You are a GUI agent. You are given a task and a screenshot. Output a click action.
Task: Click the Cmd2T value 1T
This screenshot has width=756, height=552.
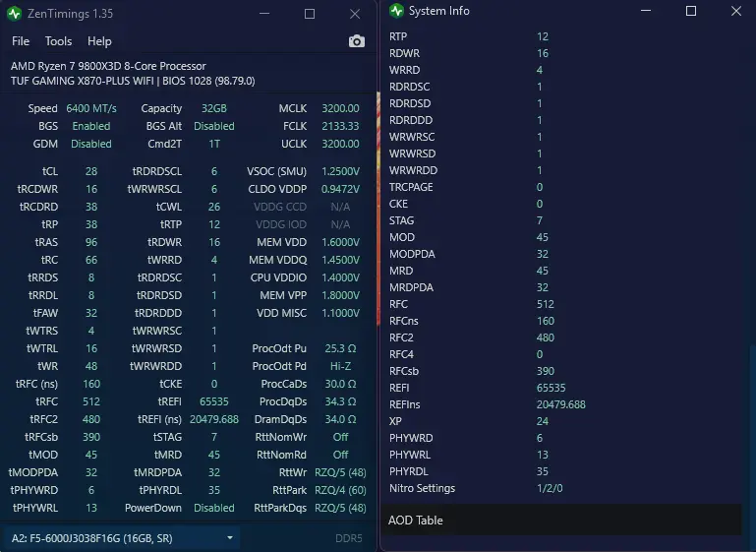[214, 144]
